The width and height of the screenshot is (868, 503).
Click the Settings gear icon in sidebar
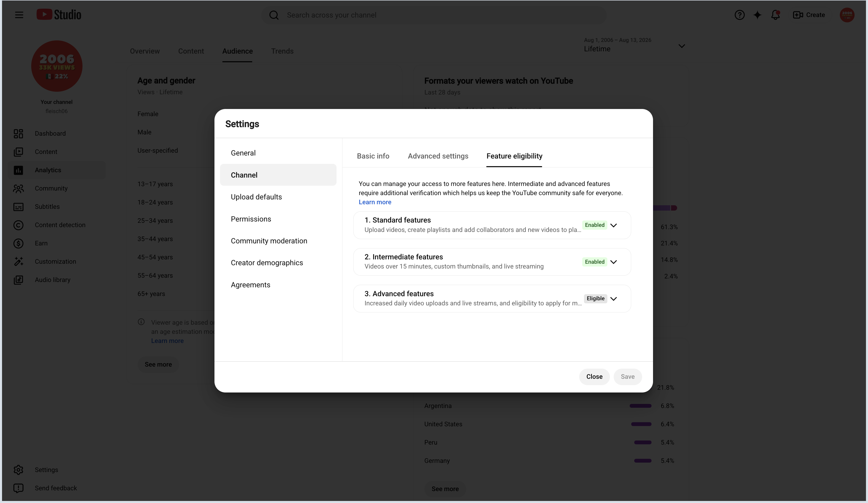pos(18,469)
